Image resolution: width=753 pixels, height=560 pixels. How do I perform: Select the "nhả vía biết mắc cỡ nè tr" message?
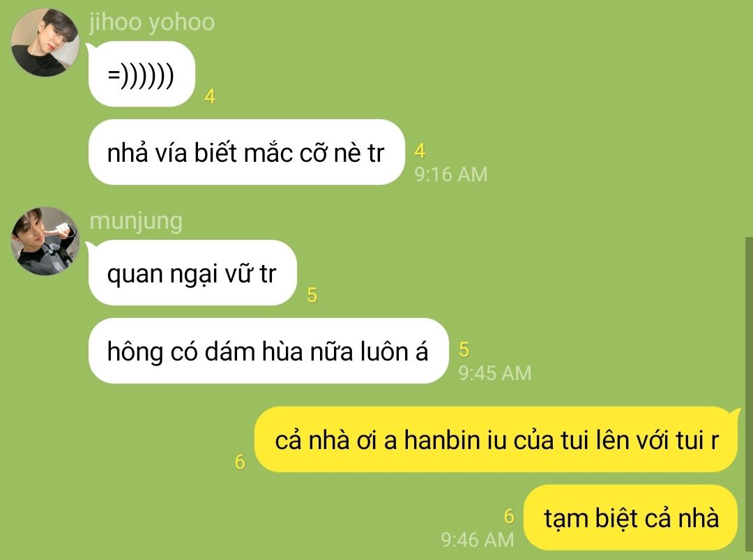[246, 152]
